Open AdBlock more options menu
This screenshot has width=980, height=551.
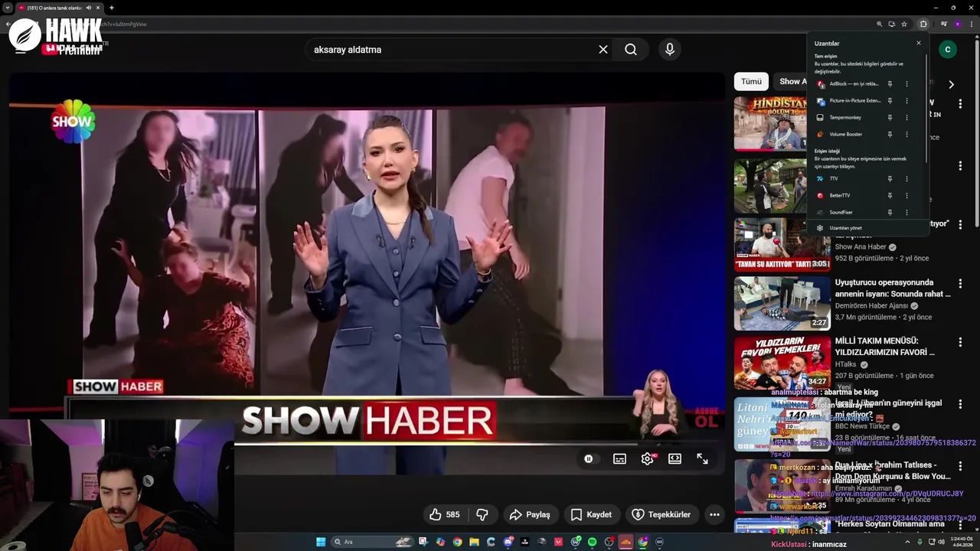pyautogui.click(x=906, y=84)
